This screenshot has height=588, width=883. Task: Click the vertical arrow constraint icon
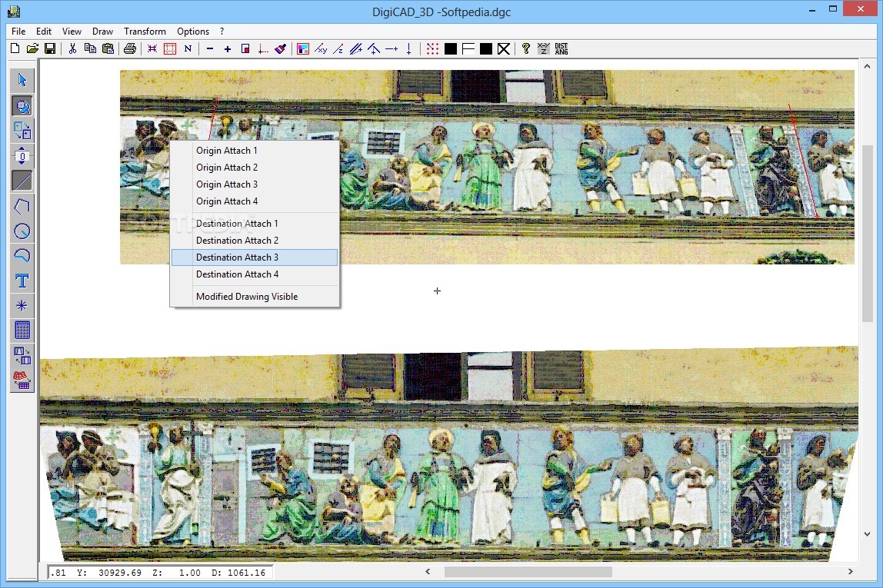(x=409, y=49)
